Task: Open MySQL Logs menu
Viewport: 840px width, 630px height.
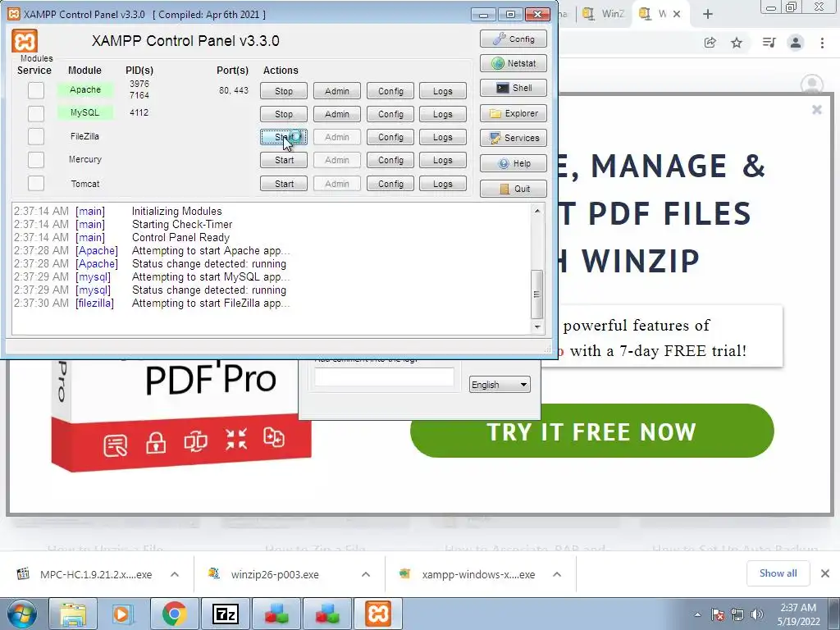Action: 442,114
